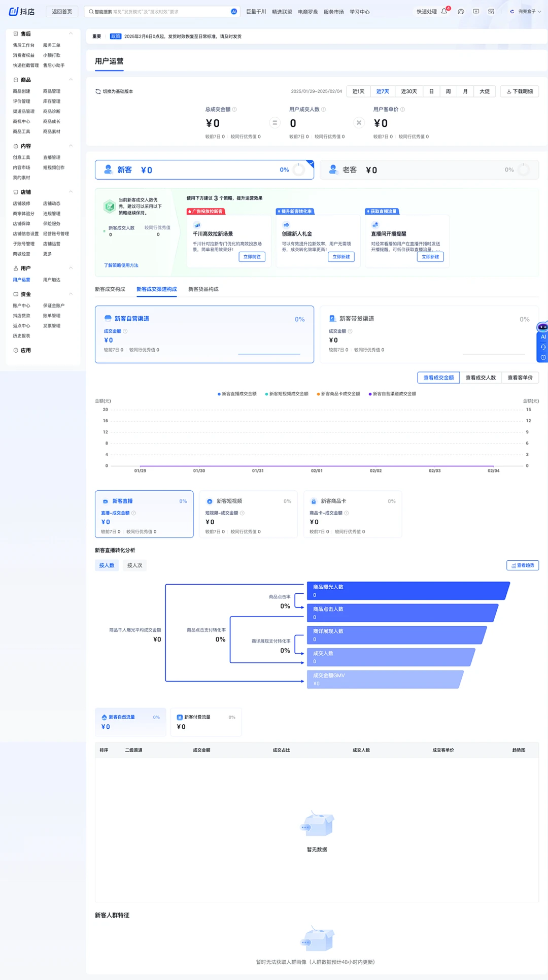Click the dashboard gauge icon in header

point(461,12)
